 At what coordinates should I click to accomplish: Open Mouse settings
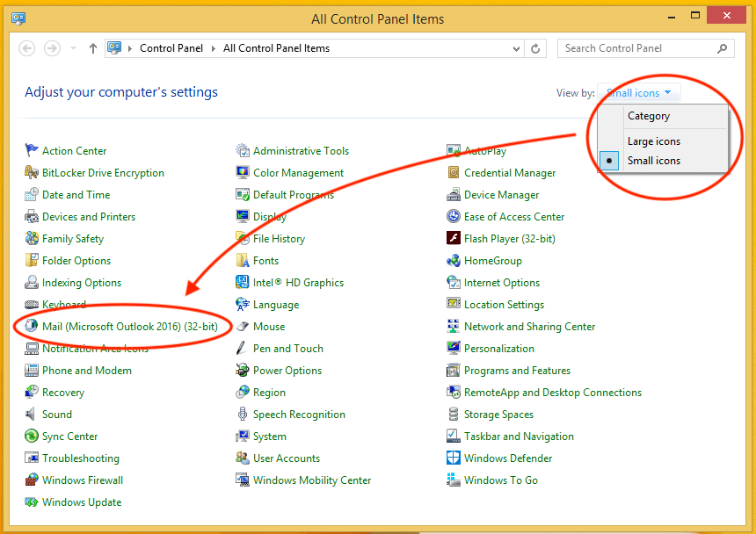coord(268,326)
